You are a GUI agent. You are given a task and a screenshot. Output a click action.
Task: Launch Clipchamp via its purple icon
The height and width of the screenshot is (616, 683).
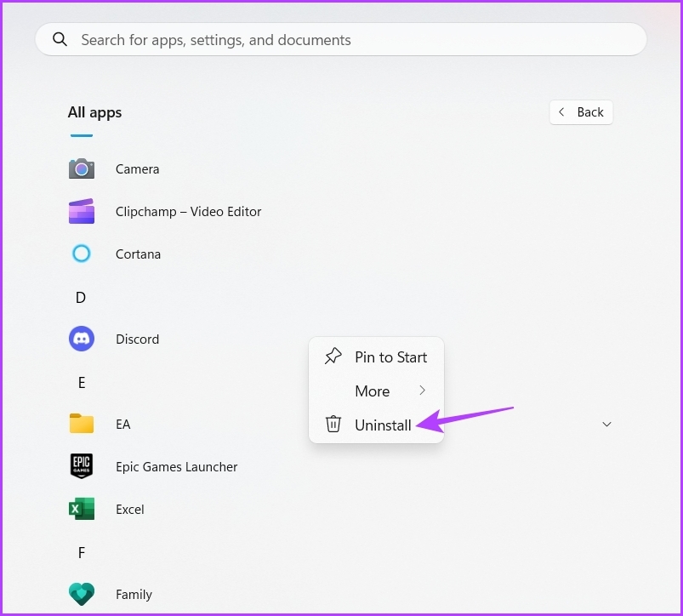(x=82, y=211)
